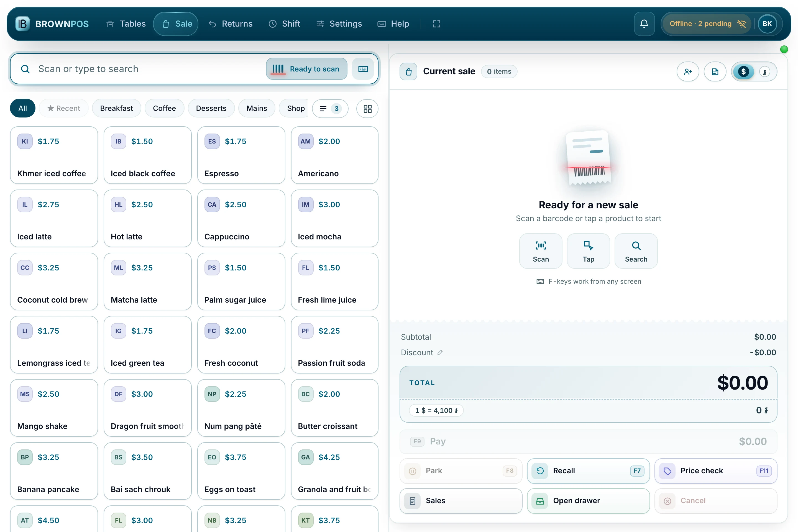Switch to grid view layout
Screen dimensions: 798x532
tap(367, 109)
